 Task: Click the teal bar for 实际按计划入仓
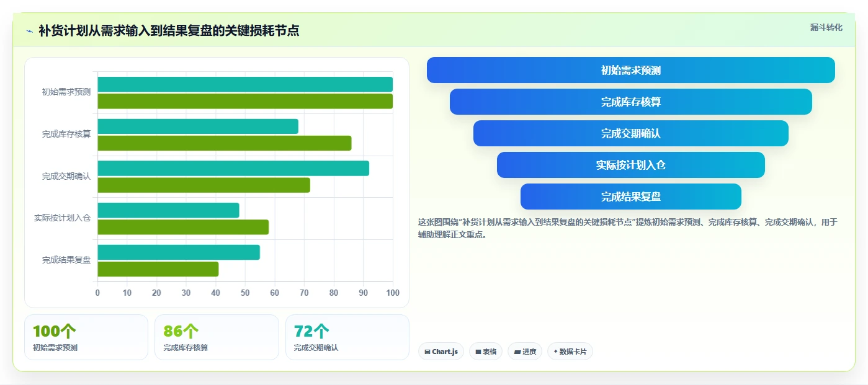[x=168, y=210]
